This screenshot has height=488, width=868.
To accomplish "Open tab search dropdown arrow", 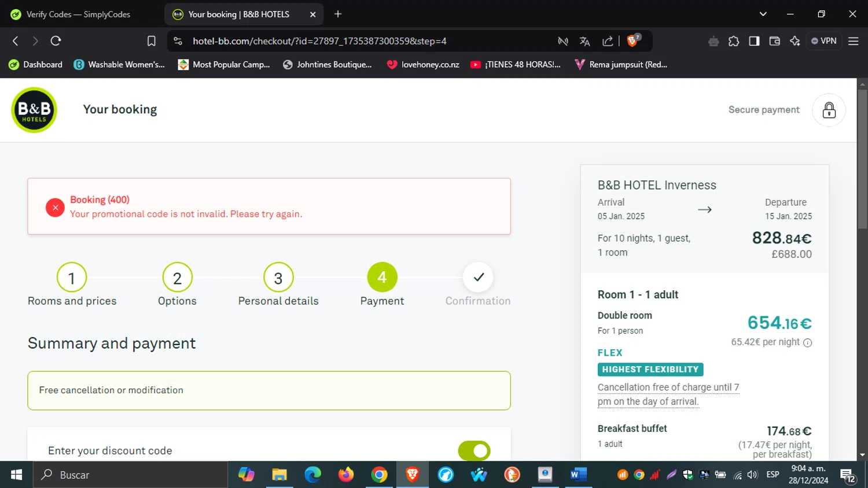I will (763, 14).
